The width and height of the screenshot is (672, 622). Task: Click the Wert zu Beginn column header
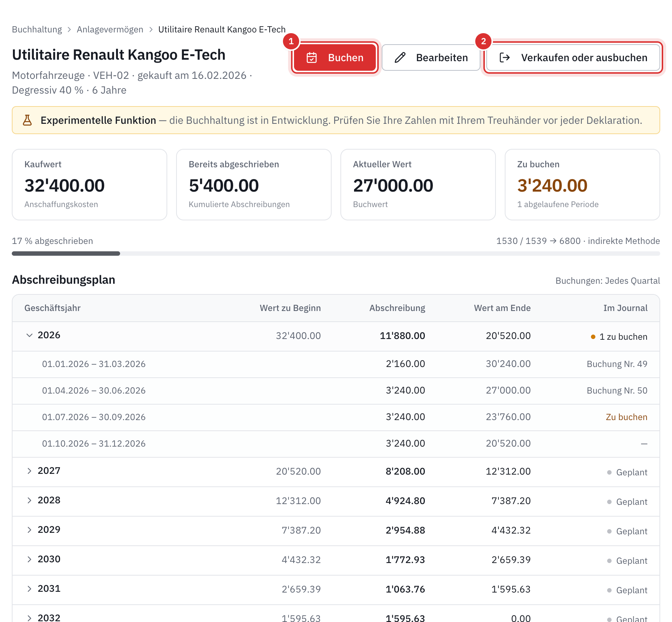pyautogui.click(x=290, y=308)
